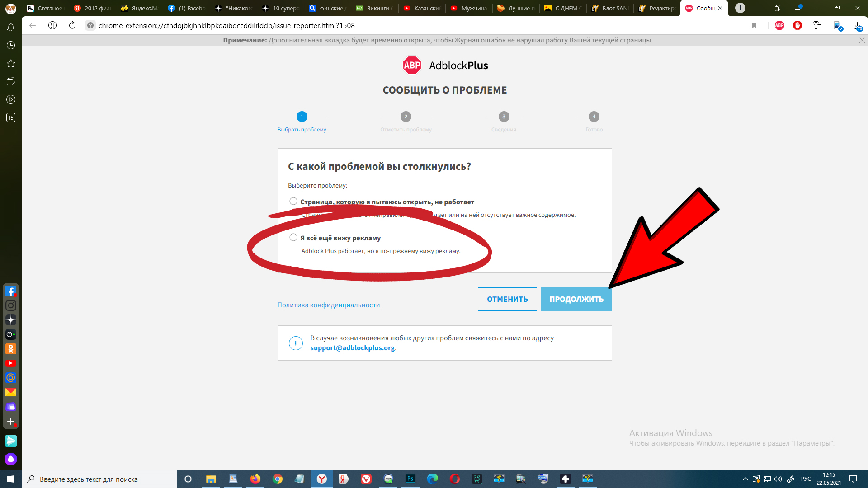Image resolution: width=868 pixels, height=488 pixels.
Task: Open downloads icon with 70 badge
Action: (x=858, y=26)
